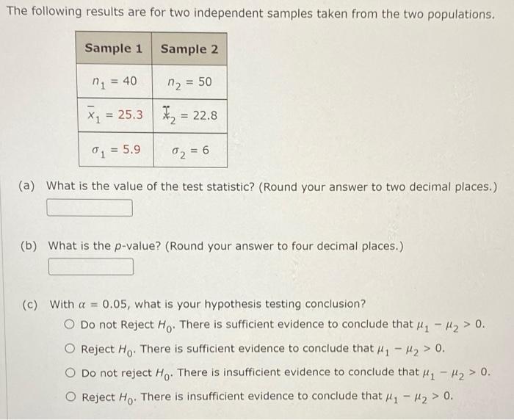Click the red value 5.9
Screen dimensions: 514x420
131,150
